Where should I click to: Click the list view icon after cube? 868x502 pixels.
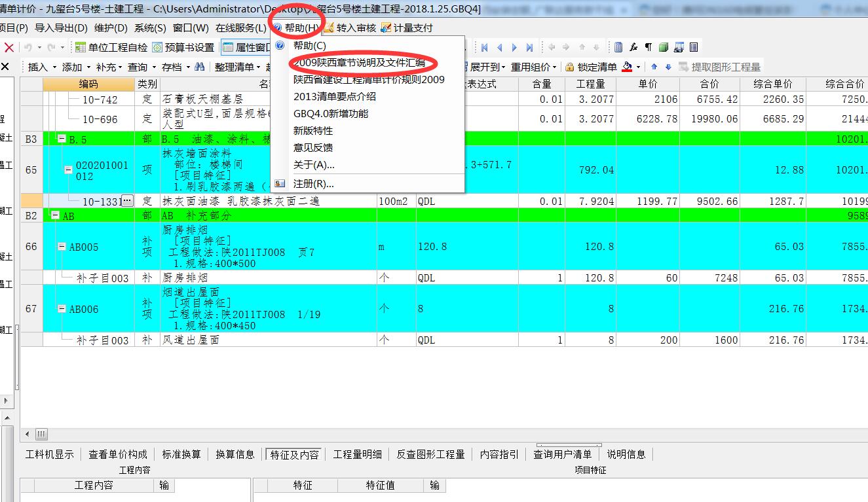coord(694,47)
